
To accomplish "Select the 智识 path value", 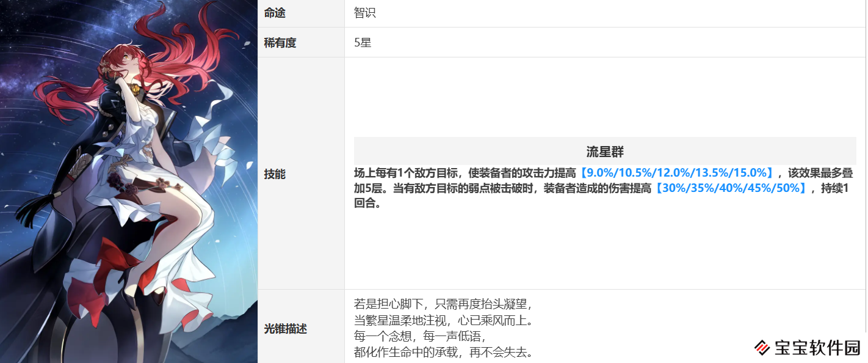I will [x=364, y=13].
